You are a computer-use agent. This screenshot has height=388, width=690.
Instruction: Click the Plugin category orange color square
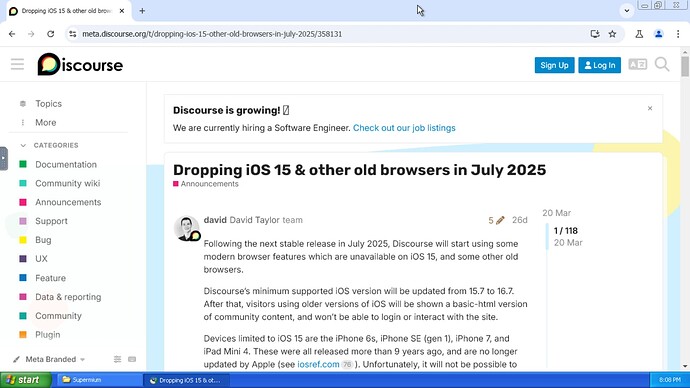(23, 335)
